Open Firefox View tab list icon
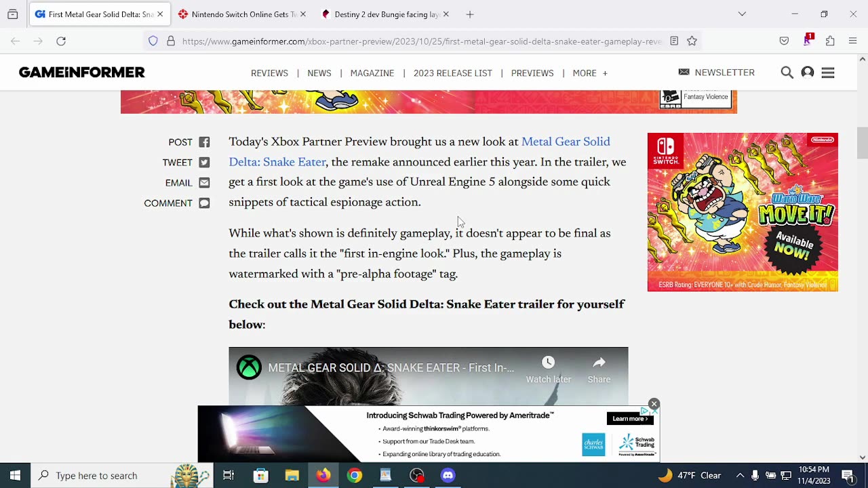The width and height of the screenshot is (868, 488). click(12, 14)
